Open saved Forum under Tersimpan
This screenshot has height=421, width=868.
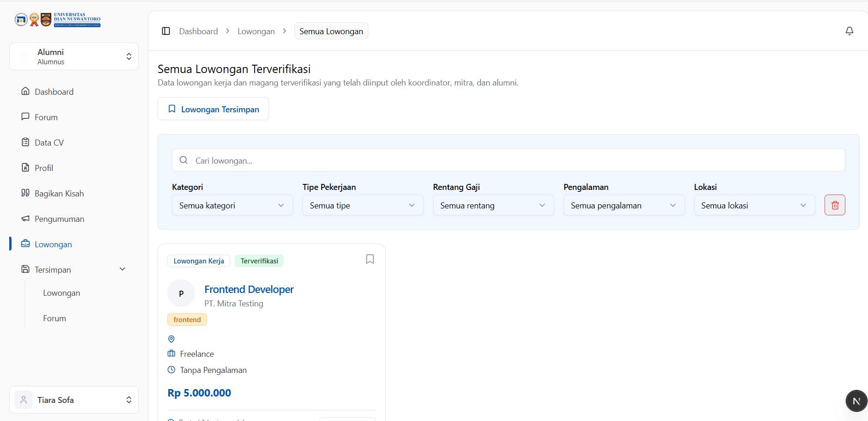click(55, 318)
